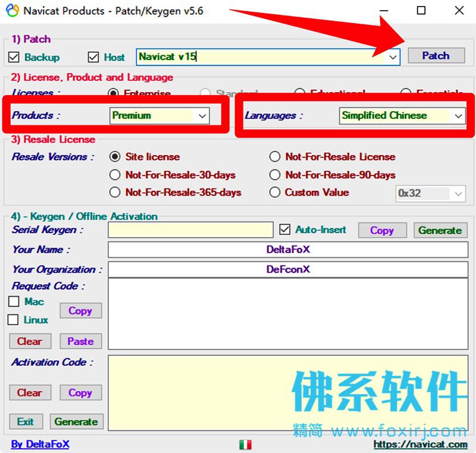Toggle the Linux checkbox

click(13, 320)
